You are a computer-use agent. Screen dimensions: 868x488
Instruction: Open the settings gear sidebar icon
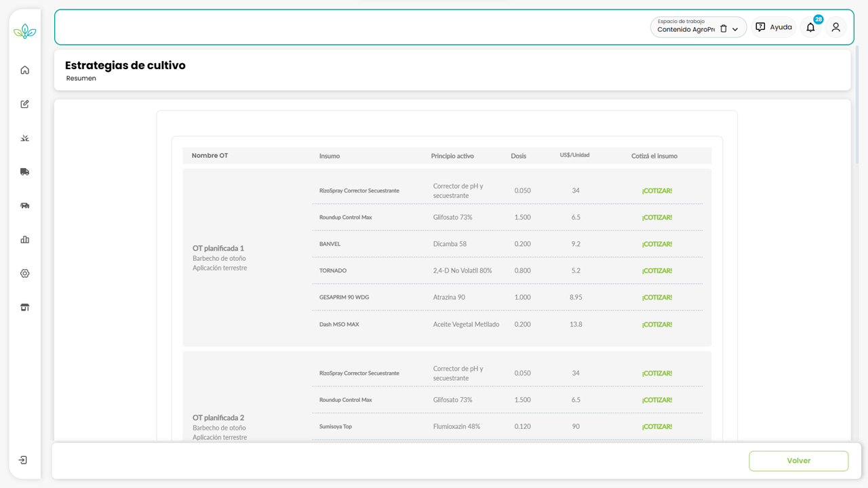[25, 273]
